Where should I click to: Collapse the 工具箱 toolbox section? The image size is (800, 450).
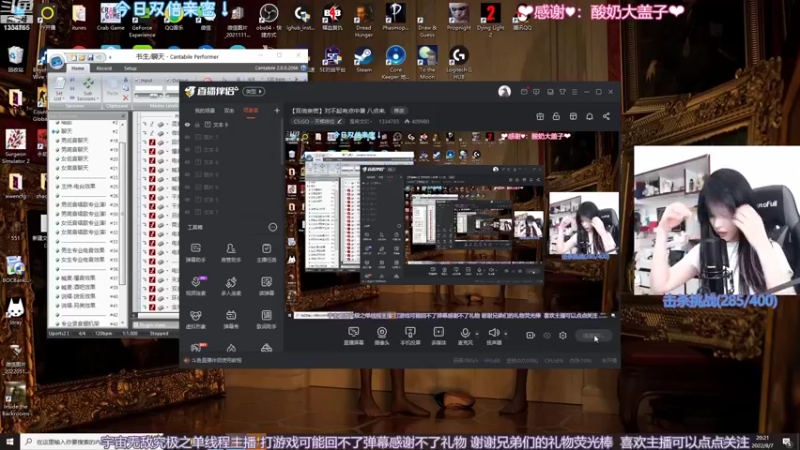272,227
